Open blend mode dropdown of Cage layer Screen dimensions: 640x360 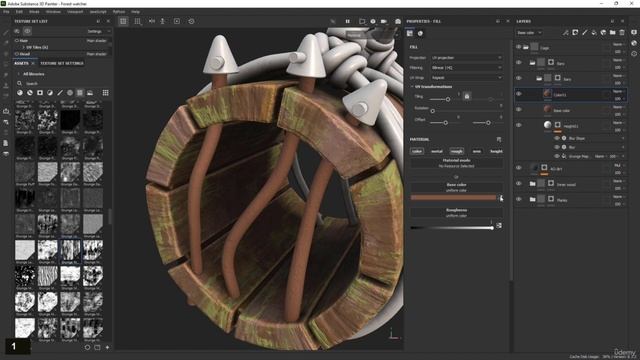pos(618,44)
